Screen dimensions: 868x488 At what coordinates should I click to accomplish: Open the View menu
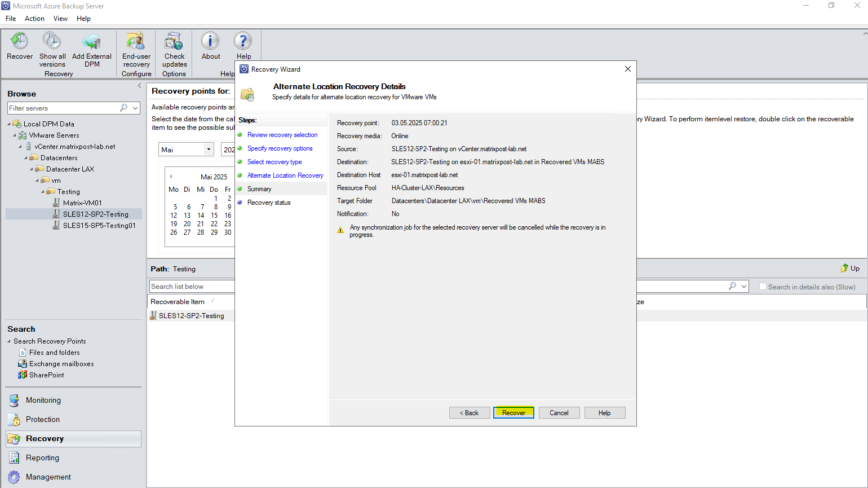(x=60, y=19)
